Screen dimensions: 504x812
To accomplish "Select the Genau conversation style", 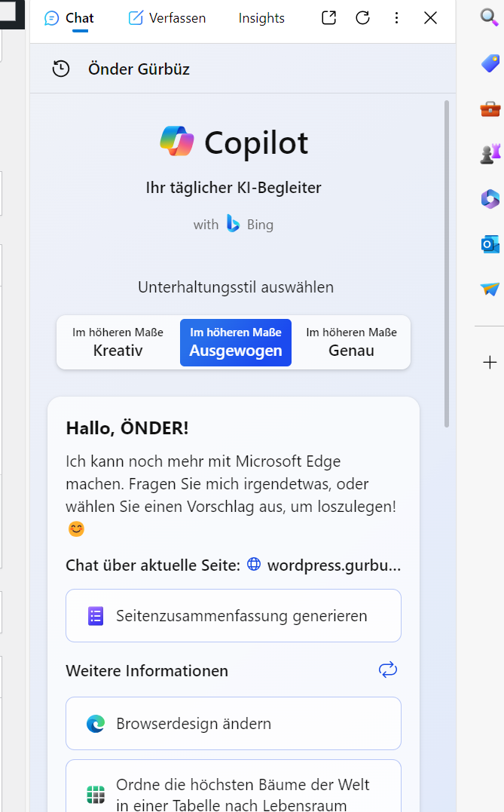I will pyautogui.click(x=351, y=343).
